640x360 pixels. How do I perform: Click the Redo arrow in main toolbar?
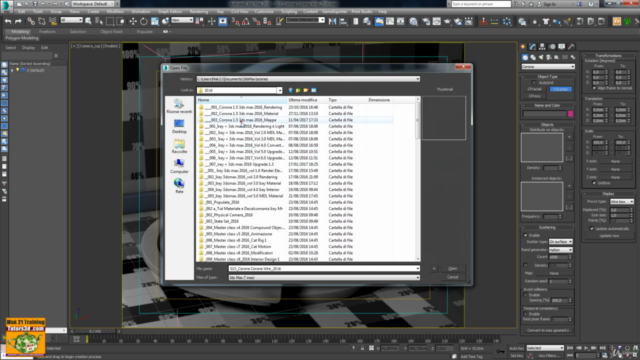(18, 21)
